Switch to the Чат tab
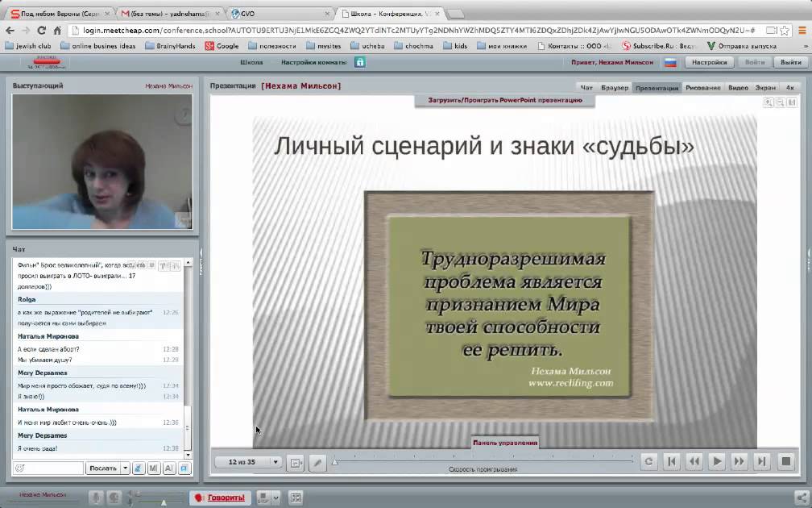Screen dimensions: 812x508 click(586, 88)
